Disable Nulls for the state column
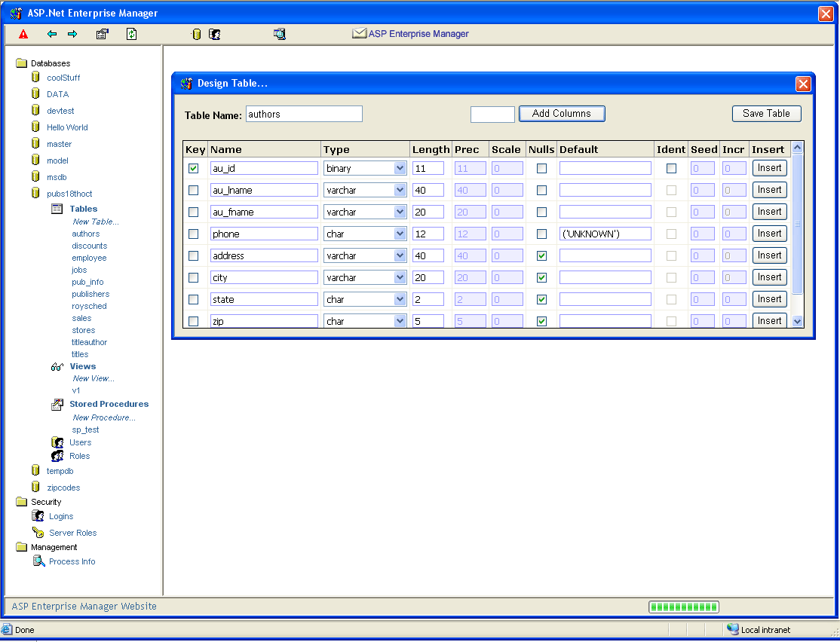Image resolution: width=840 pixels, height=642 pixels. coord(541,300)
